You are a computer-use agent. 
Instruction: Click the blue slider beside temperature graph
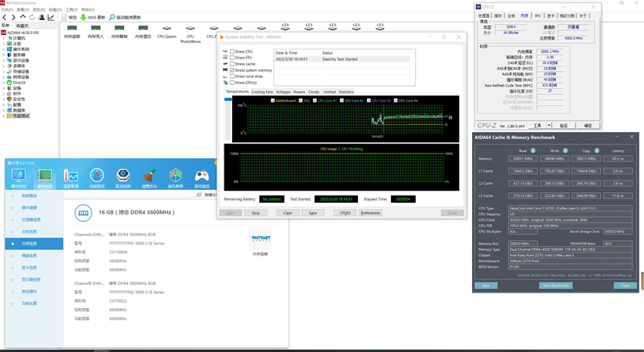pyautogui.click(x=228, y=100)
